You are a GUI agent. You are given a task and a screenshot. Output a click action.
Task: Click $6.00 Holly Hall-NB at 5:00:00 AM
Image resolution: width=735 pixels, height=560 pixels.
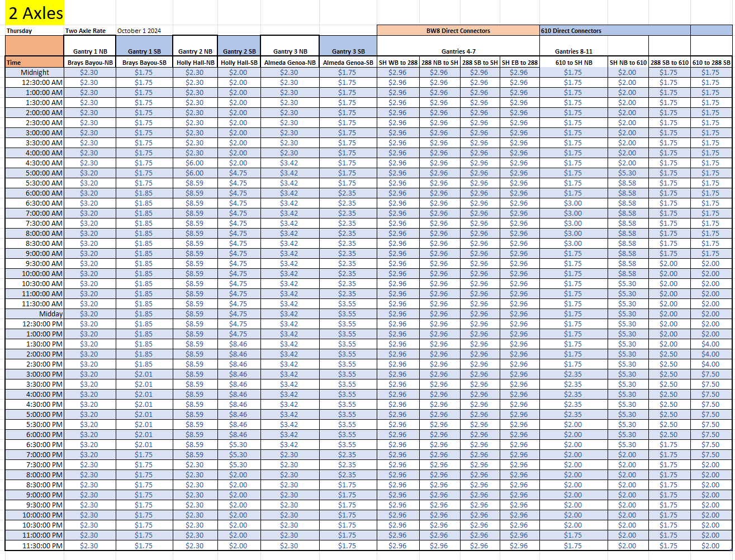pos(195,173)
